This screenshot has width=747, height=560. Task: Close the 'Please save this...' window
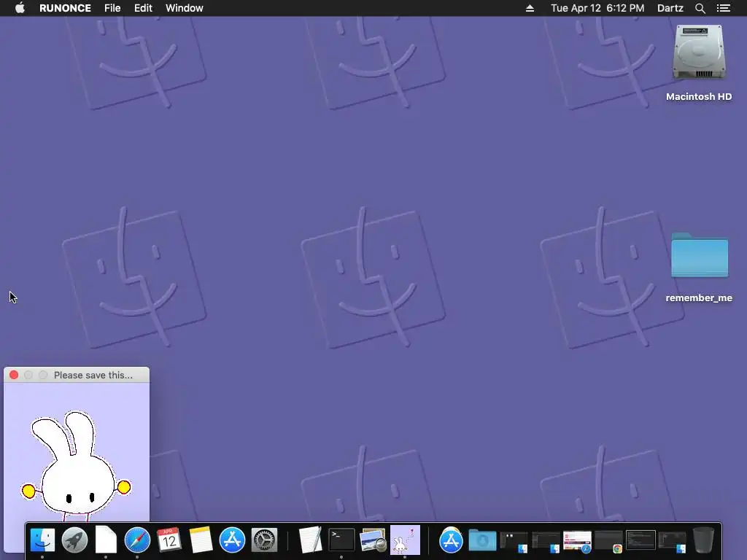pyautogui.click(x=14, y=376)
